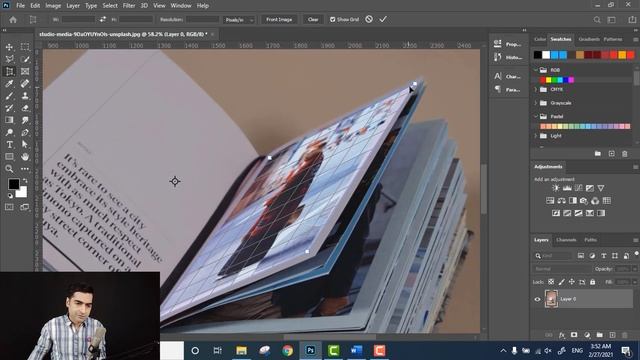Select the History Brush tool
Image resolution: width=640 pixels, height=360 pixels.
click(9, 108)
